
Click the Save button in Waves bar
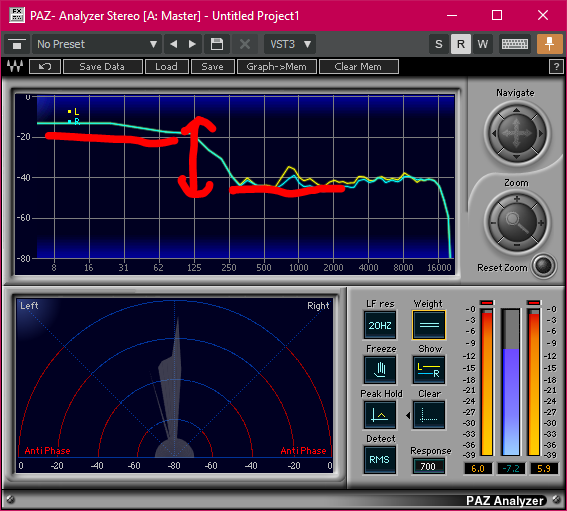pos(213,67)
